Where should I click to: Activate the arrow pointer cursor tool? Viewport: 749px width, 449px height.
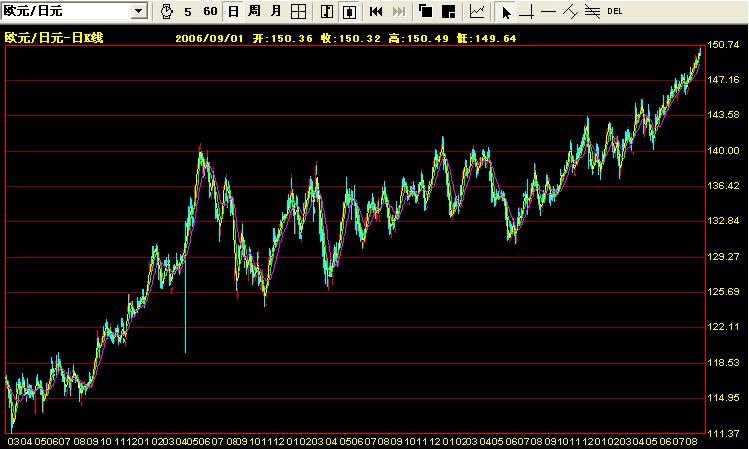(505, 11)
